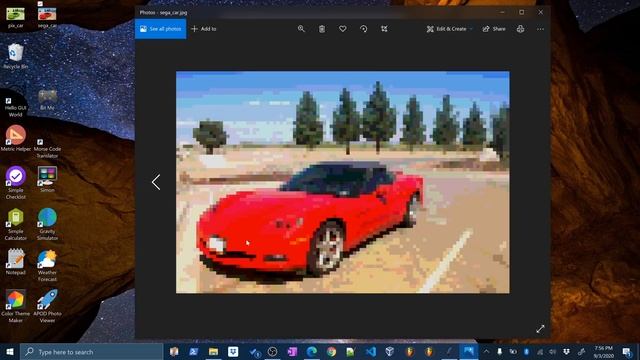Screen dimensions: 640x360
Task: Open Visual Studio Code from the taskbar
Action: 371,352
